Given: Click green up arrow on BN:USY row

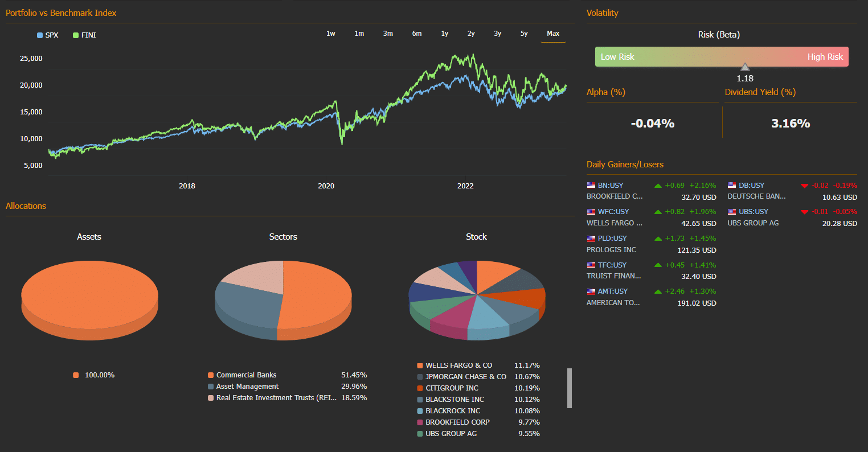Looking at the screenshot, I should pyautogui.click(x=658, y=185).
